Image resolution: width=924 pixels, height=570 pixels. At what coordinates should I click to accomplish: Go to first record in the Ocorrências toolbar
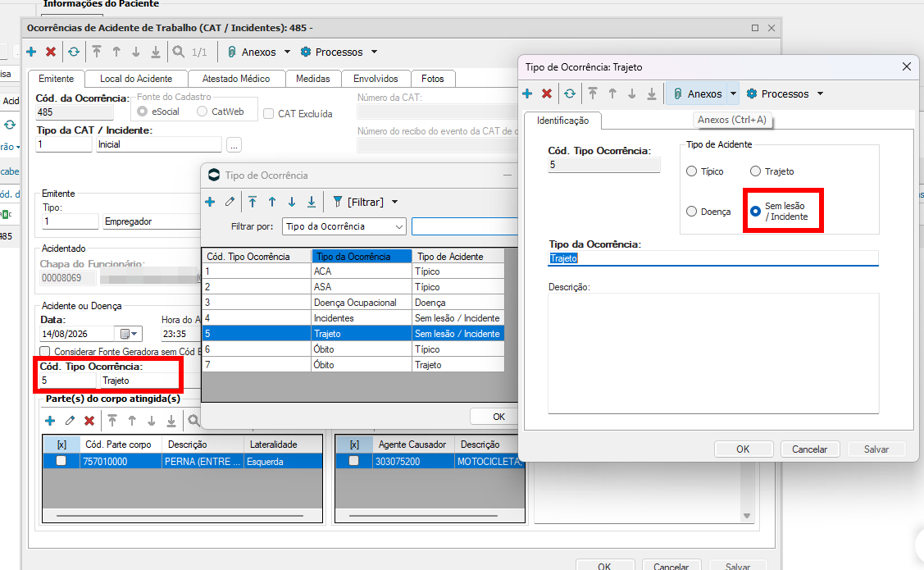coord(97,52)
